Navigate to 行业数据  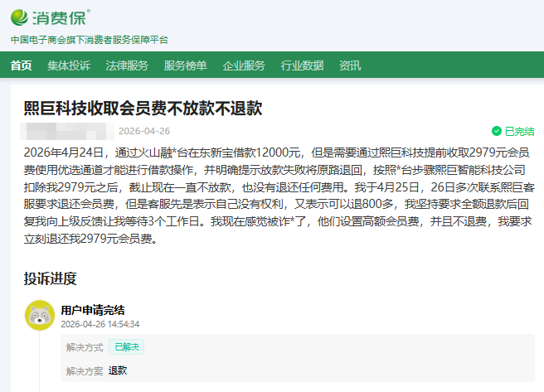[x=302, y=65]
